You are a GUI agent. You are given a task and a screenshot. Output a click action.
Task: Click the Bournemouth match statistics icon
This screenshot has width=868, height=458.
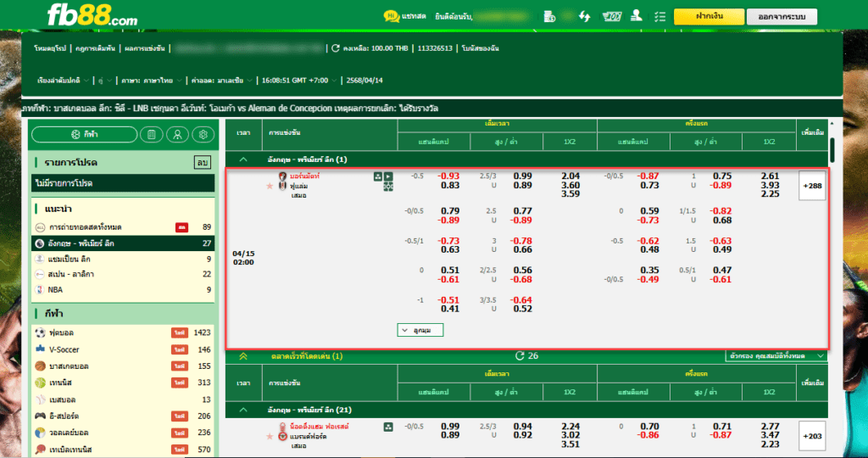(378, 176)
